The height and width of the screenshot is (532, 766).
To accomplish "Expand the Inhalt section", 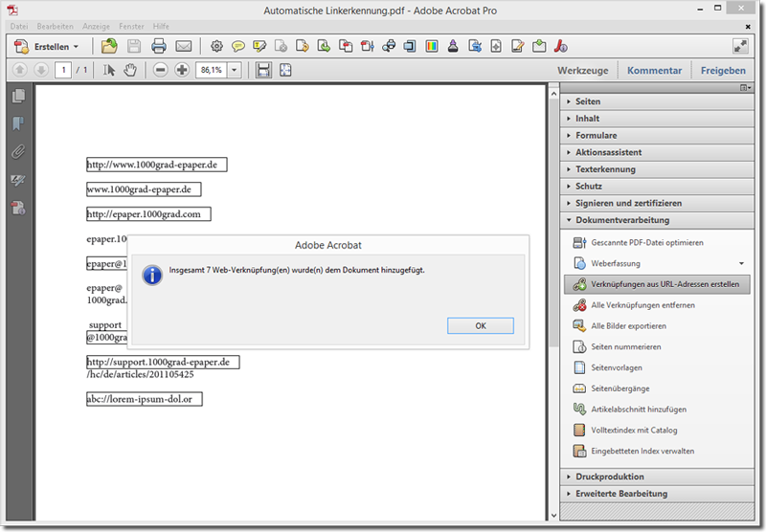I will [657, 119].
